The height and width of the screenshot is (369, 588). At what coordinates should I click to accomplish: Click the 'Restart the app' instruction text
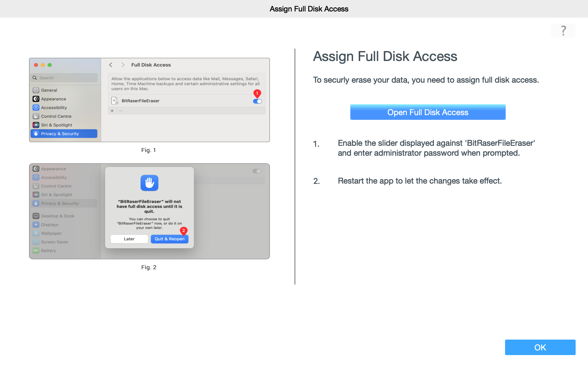click(x=420, y=181)
